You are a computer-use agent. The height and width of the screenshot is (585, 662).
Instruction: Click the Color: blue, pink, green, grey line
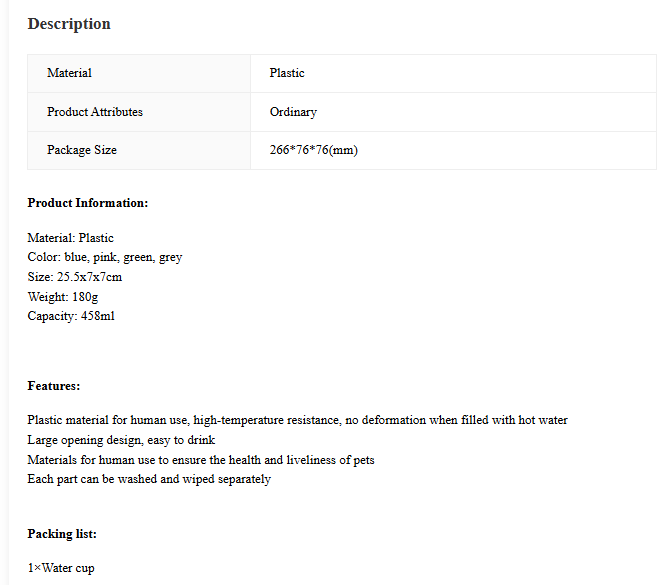pyautogui.click(x=105, y=257)
